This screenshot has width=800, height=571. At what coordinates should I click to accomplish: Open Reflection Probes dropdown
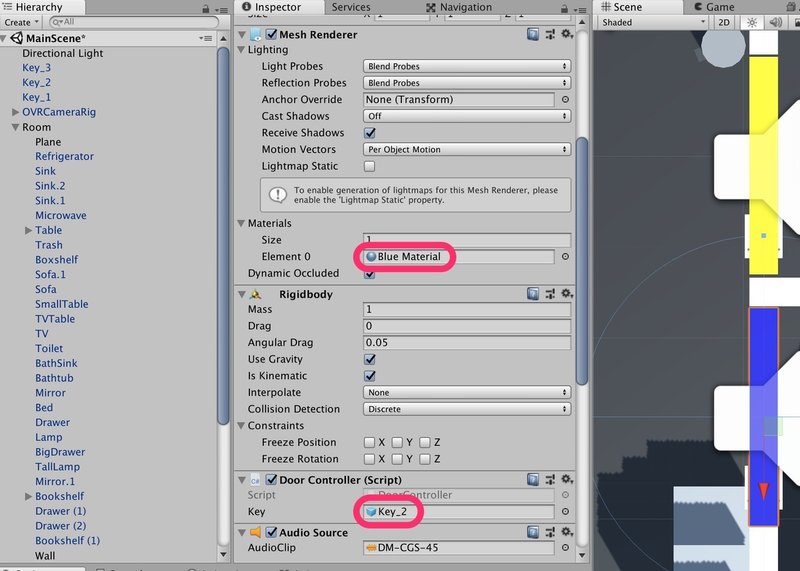[467, 83]
